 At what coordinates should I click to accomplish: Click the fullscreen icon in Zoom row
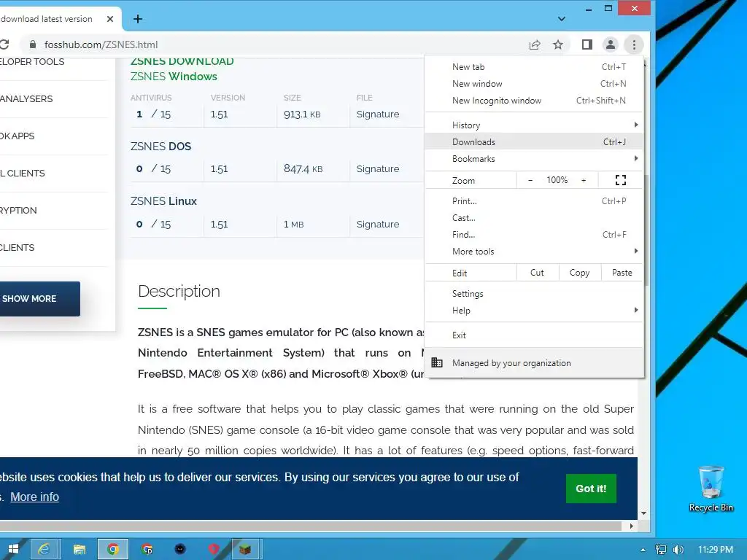point(620,180)
